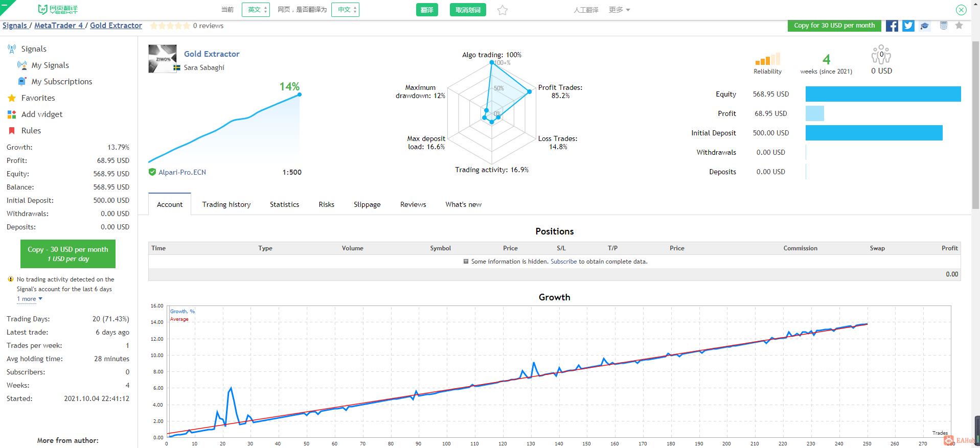
Task: Open the Rules page in the sidebar
Action: point(31,131)
